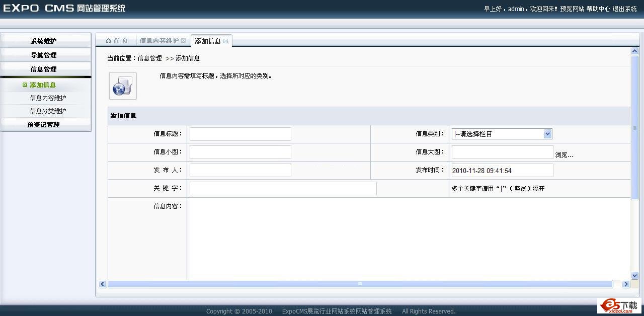644x316 pixels.
Task: Click the Copyright © 2005-2010 footer text
Action: tap(239, 311)
